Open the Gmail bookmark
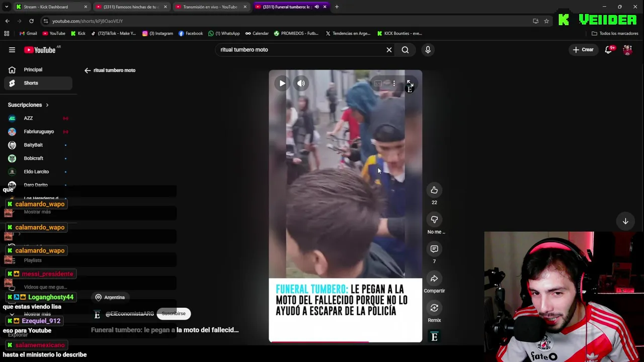Viewport: 644px width, 362px height. (x=28, y=34)
